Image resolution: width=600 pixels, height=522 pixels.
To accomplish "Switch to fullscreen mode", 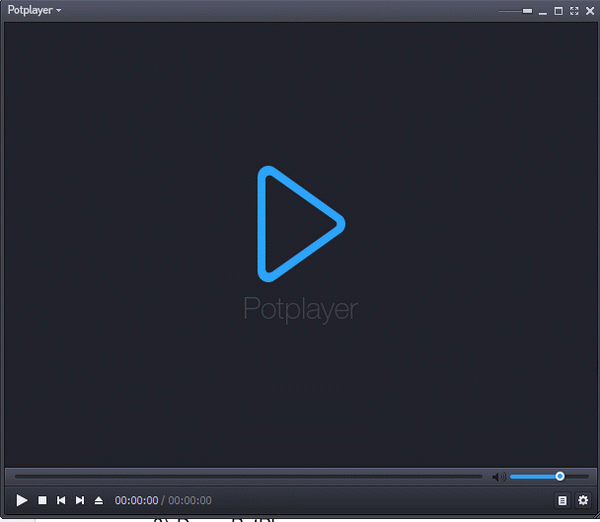I will click(574, 11).
